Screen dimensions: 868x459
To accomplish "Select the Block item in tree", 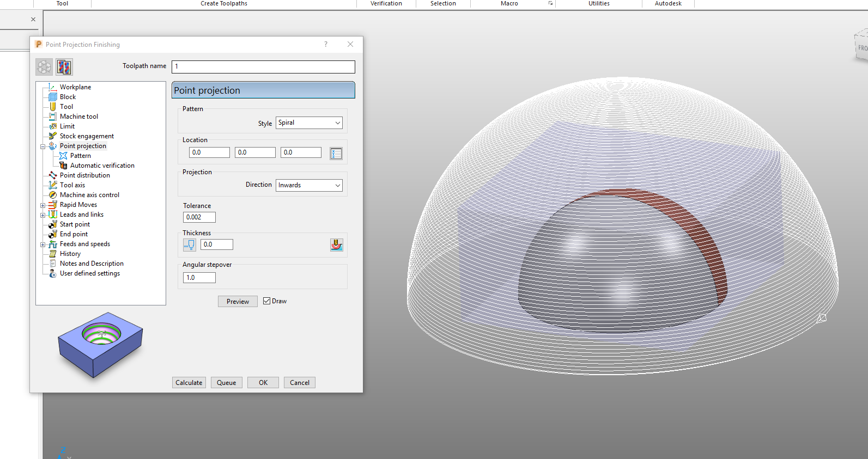I will point(68,97).
